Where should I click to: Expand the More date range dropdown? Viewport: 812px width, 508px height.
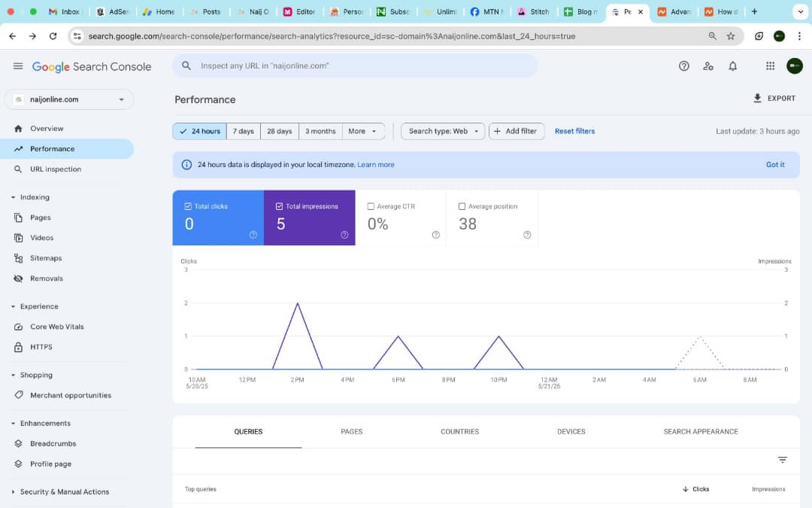point(363,131)
